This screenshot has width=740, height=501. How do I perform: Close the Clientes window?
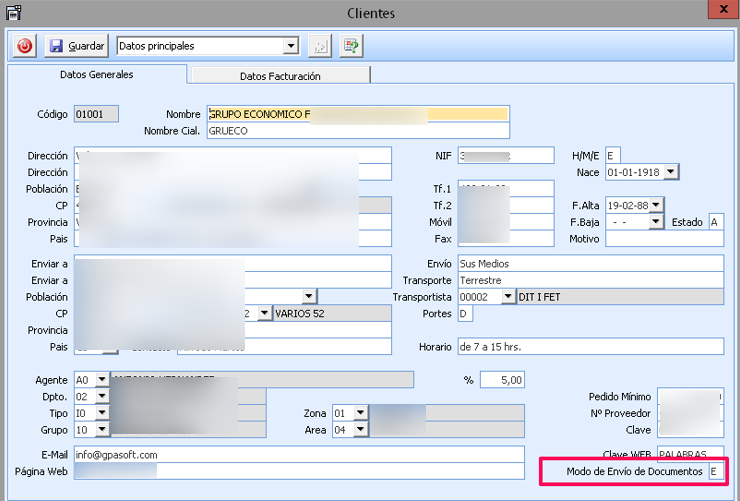coord(722,12)
